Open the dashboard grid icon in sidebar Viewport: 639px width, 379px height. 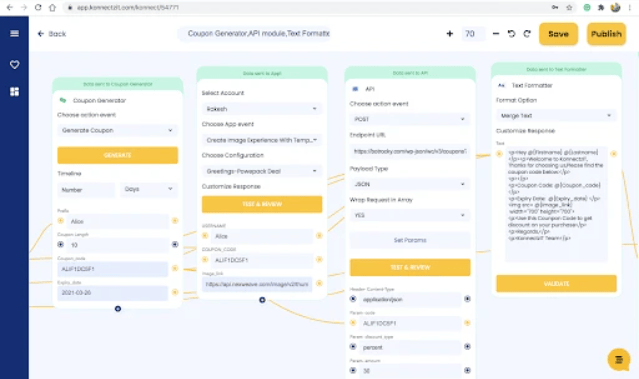pos(14,92)
